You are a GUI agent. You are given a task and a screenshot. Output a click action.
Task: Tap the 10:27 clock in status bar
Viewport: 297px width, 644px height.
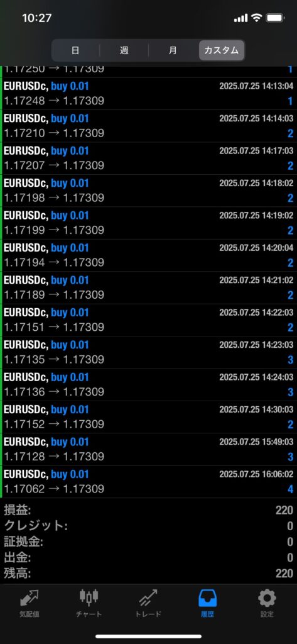[37, 18]
